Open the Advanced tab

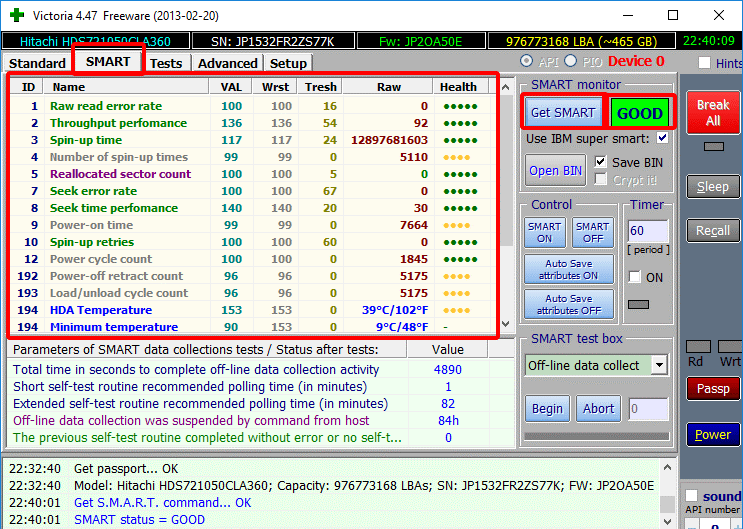(227, 63)
